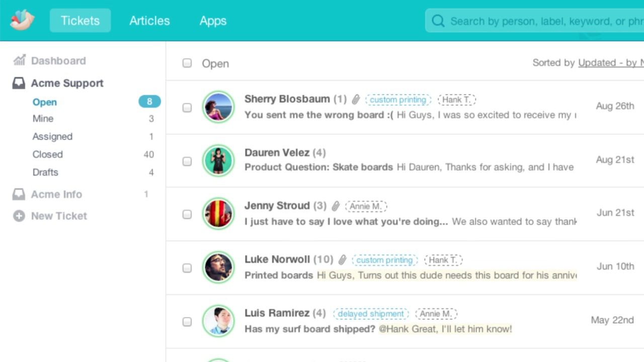Tick the select-all checkbox beside Open
644x362 pixels.
pos(187,63)
